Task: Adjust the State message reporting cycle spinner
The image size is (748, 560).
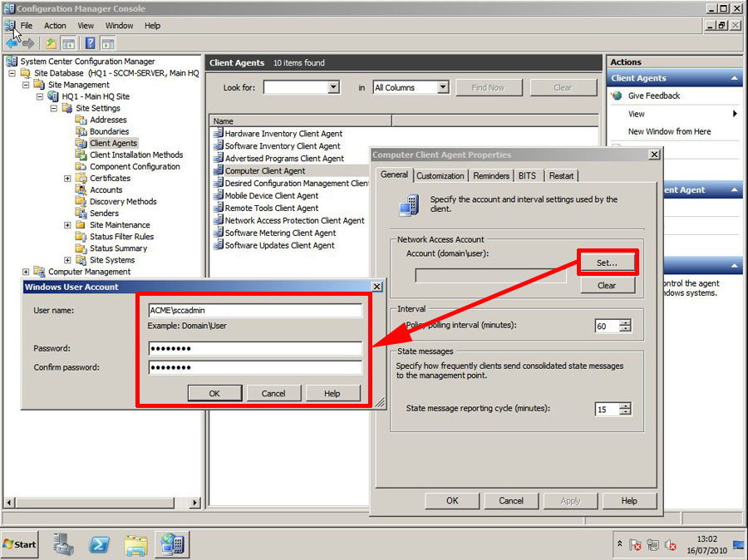Action: [x=624, y=409]
